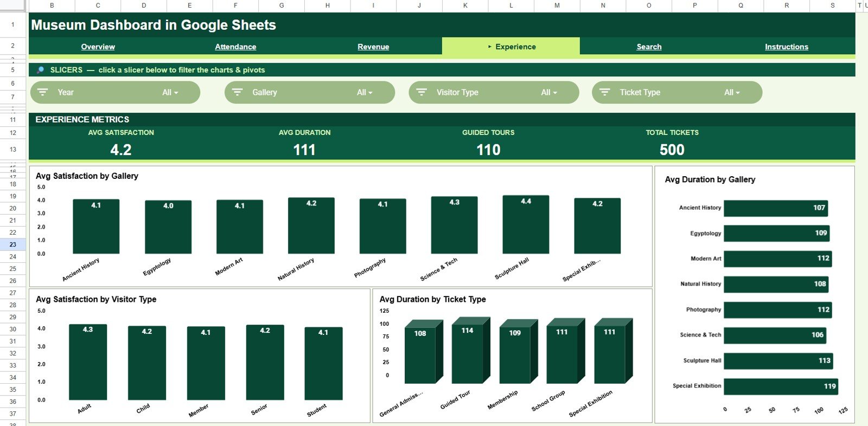Click the Year slicer filter icon
Image resolution: width=868 pixels, height=426 pixels.
coord(43,92)
